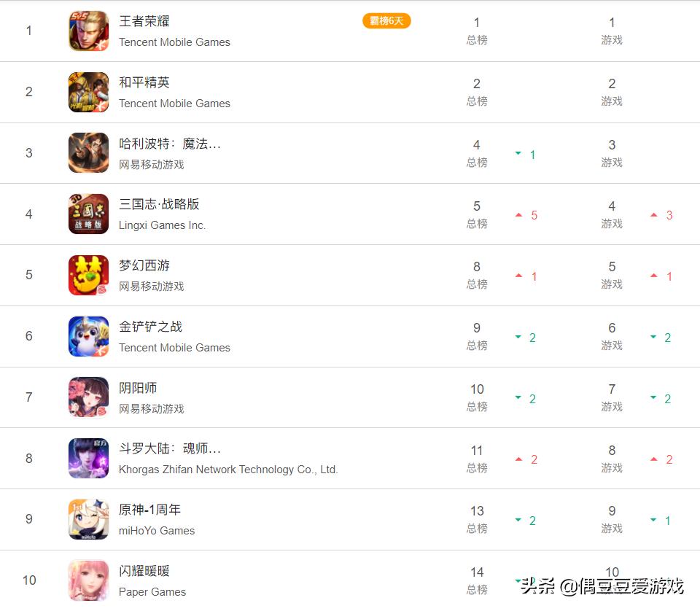The width and height of the screenshot is (700, 611).
Task: Click 总榜 rank 5 for 三国志·战略版
Action: (x=477, y=214)
